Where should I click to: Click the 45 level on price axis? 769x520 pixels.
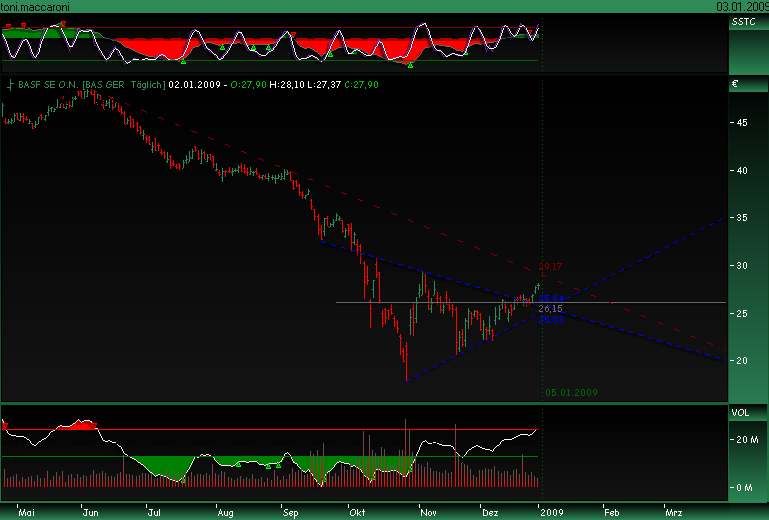(x=743, y=123)
